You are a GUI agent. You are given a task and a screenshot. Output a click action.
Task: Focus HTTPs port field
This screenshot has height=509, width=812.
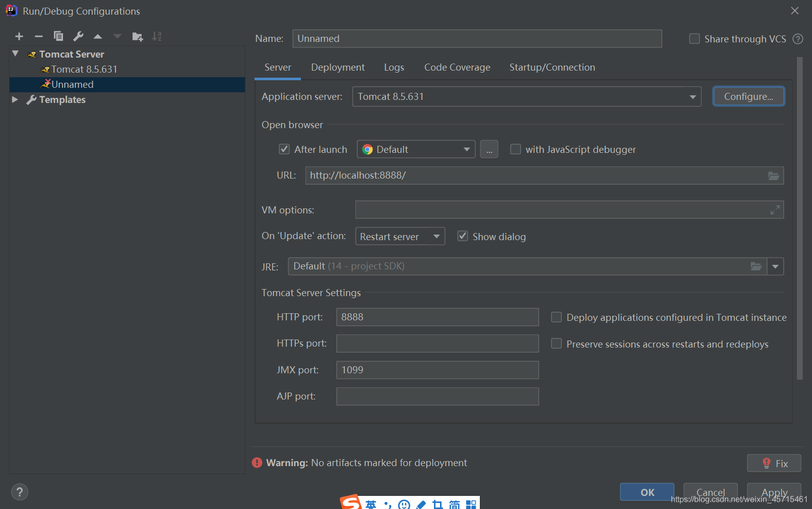438,344
